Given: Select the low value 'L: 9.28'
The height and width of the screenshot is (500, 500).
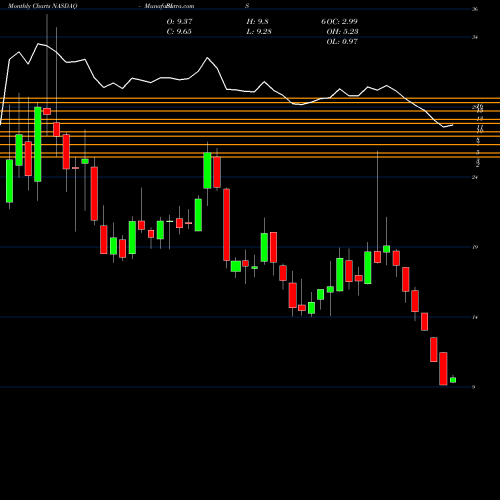Looking at the screenshot, I should (259, 31).
